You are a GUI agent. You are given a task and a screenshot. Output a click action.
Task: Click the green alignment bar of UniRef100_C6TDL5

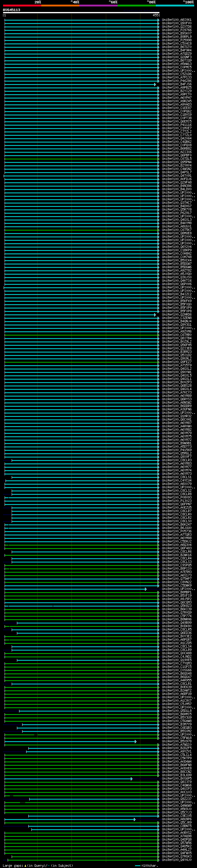click(82, 159)
